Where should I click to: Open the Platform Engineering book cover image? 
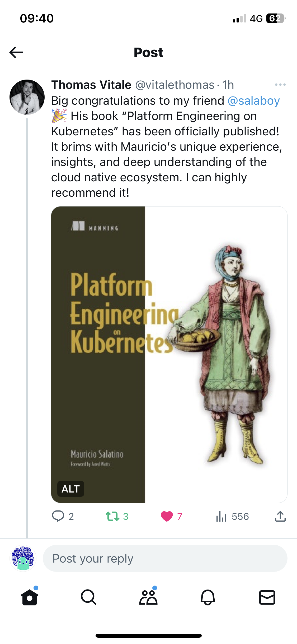169,355
